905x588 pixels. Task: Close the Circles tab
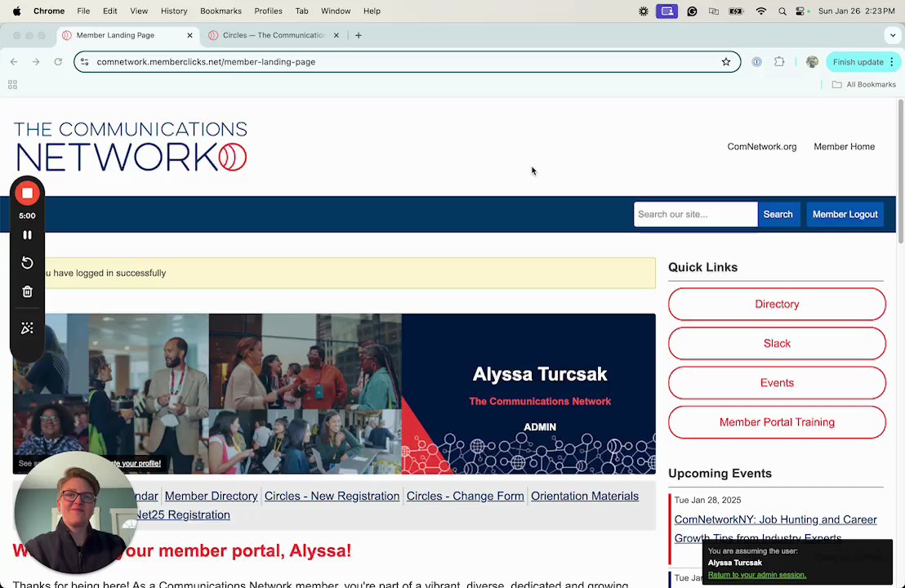click(x=337, y=35)
